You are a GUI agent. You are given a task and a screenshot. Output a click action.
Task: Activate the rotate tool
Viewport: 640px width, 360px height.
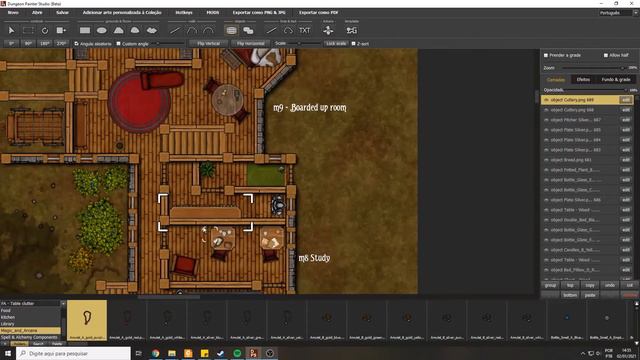pyautogui.click(x=45, y=31)
